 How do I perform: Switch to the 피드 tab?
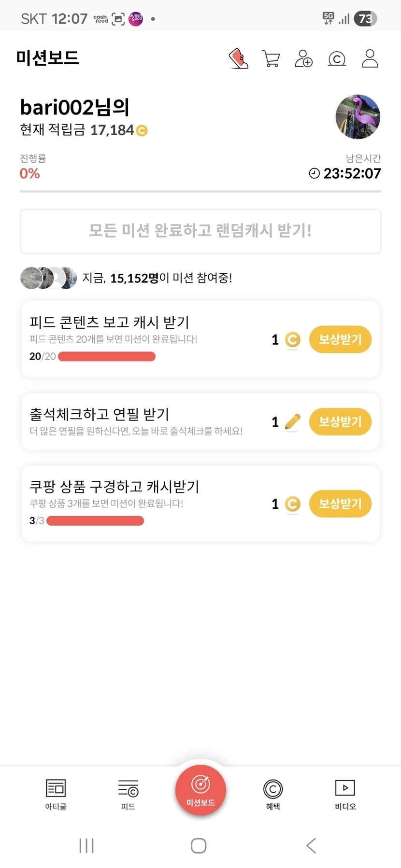(x=128, y=793)
